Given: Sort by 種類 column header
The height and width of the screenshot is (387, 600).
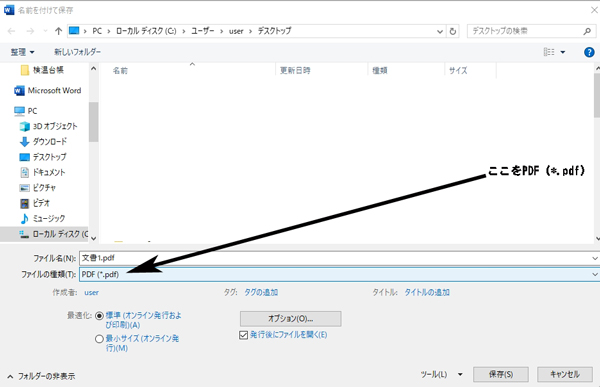Looking at the screenshot, I should [380, 70].
